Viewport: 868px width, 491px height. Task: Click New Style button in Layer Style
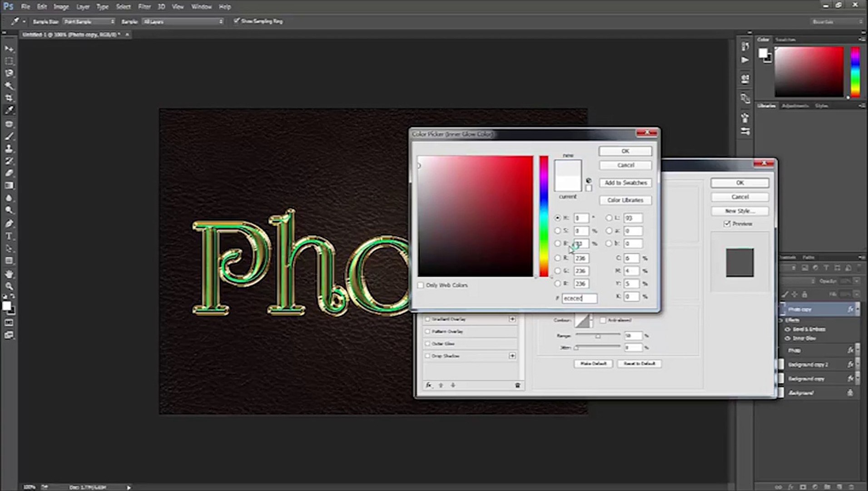pos(739,211)
